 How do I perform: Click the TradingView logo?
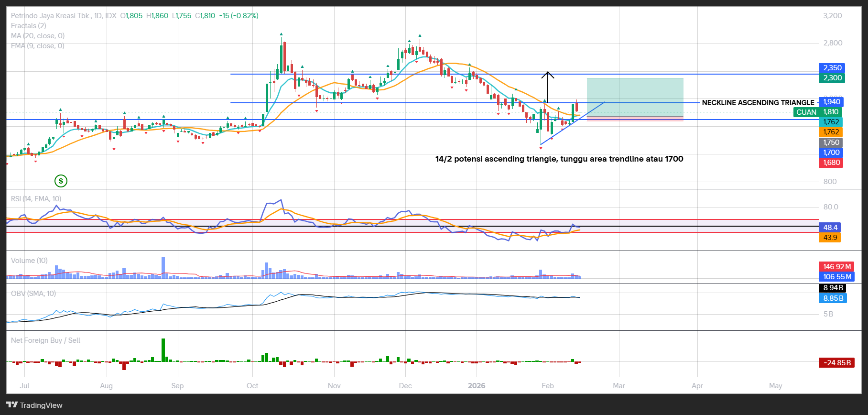point(34,405)
